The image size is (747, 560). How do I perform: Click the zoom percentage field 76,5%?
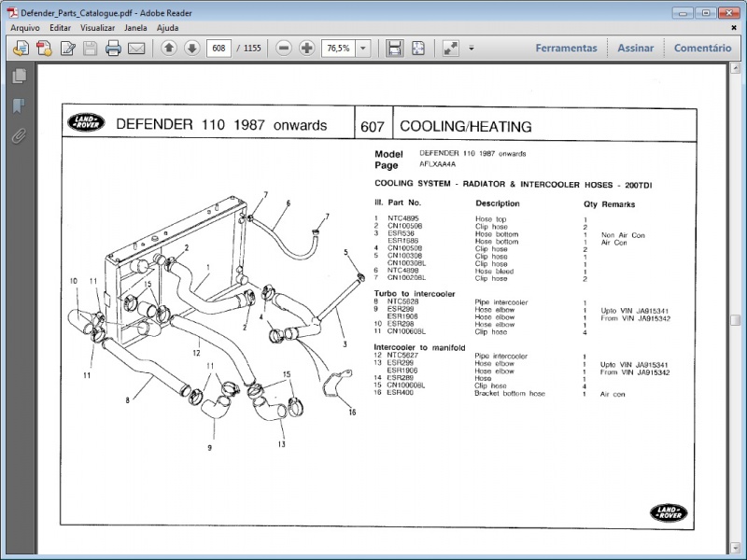point(339,49)
